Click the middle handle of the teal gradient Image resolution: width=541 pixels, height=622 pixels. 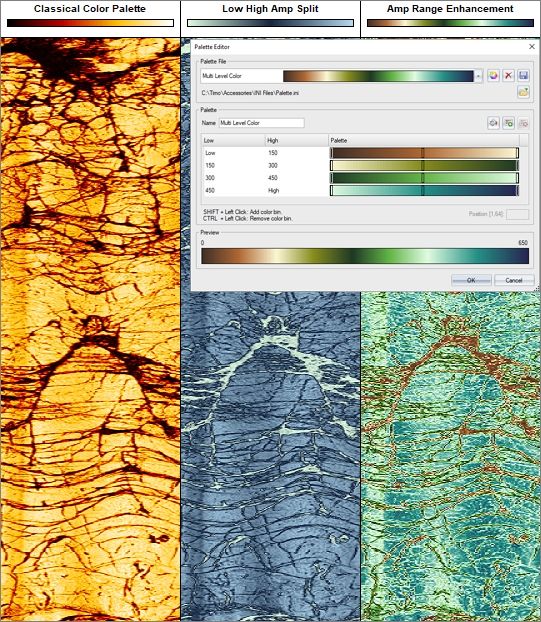point(423,190)
